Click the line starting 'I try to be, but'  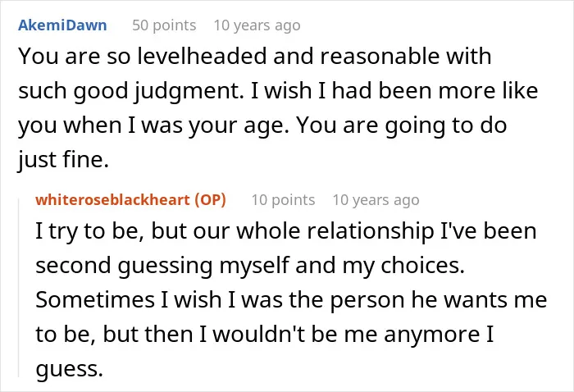(286, 231)
